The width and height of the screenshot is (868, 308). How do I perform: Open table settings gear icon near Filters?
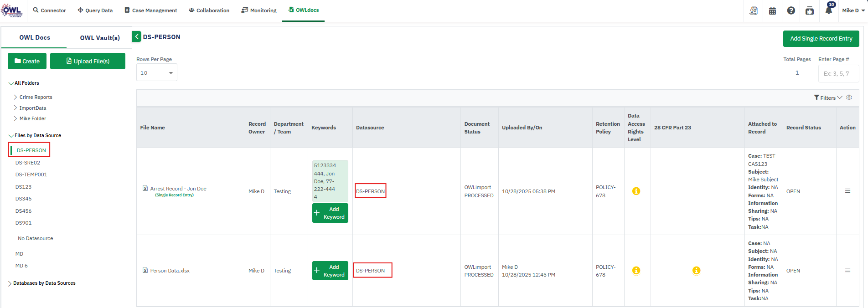pos(849,98)
